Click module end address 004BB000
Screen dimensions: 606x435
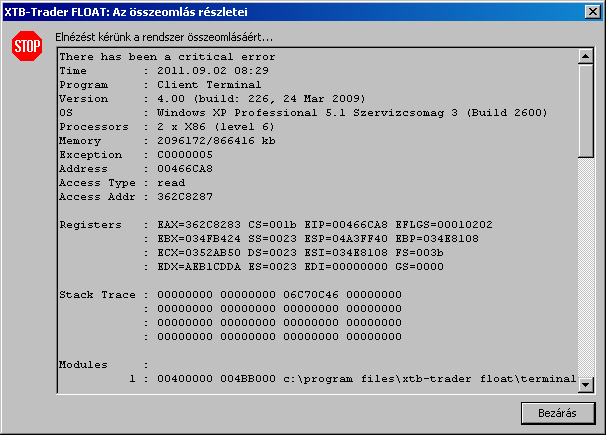coord(248,379)
